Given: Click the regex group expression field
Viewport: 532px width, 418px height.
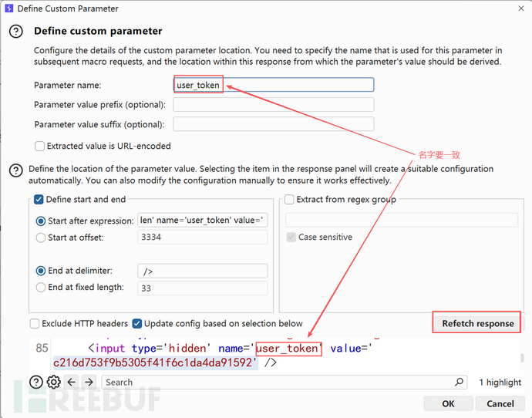Looking at the screenshot, I should coord(402,221).
